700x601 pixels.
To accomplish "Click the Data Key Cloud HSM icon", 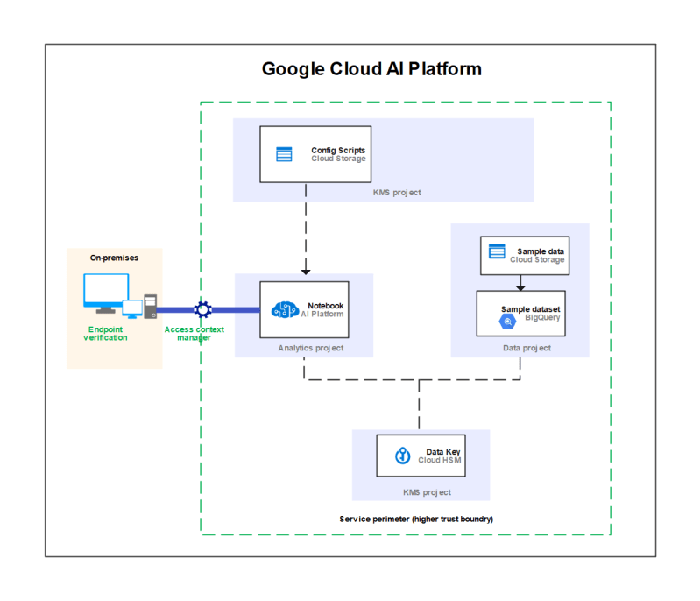I will tap(403, 456).
